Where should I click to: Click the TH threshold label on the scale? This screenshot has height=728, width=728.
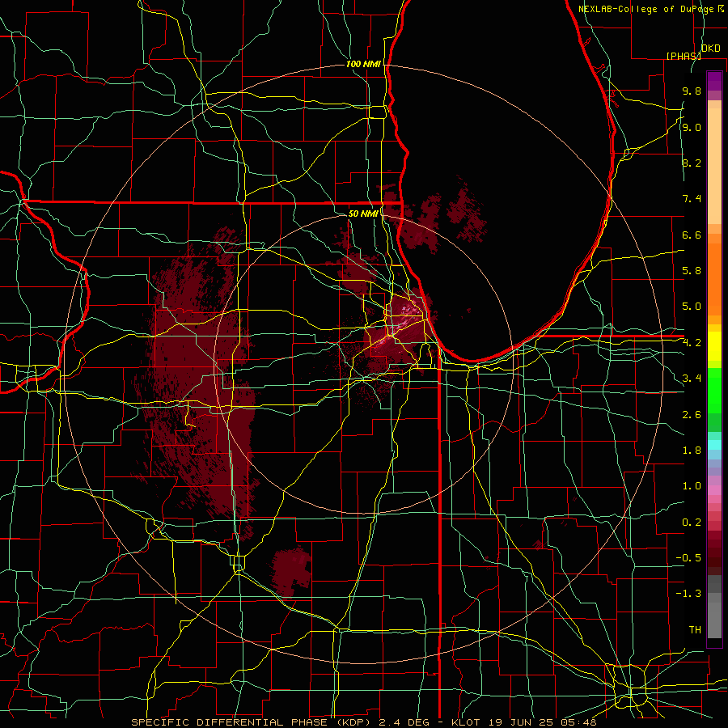tap(695, 630)
